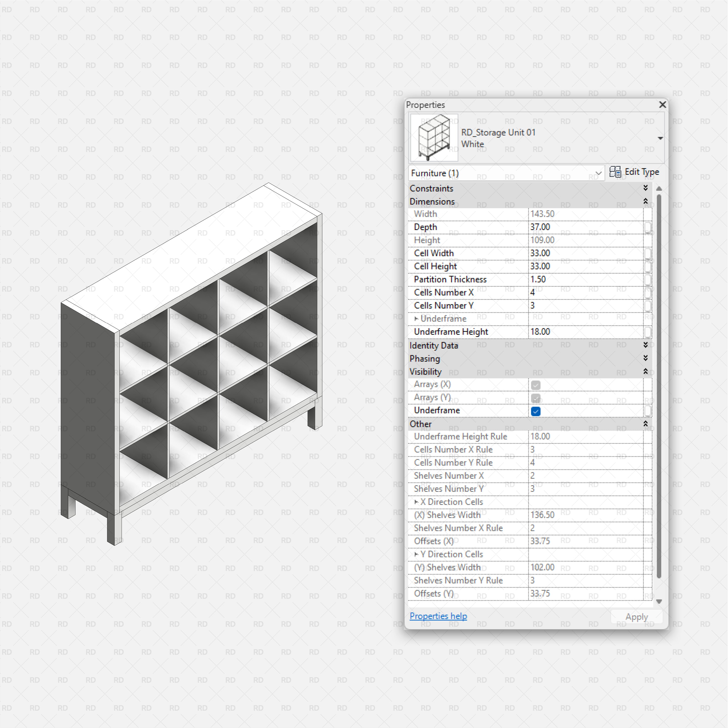
Task: Click the Edit Type icon
Action: coord(617,172)
